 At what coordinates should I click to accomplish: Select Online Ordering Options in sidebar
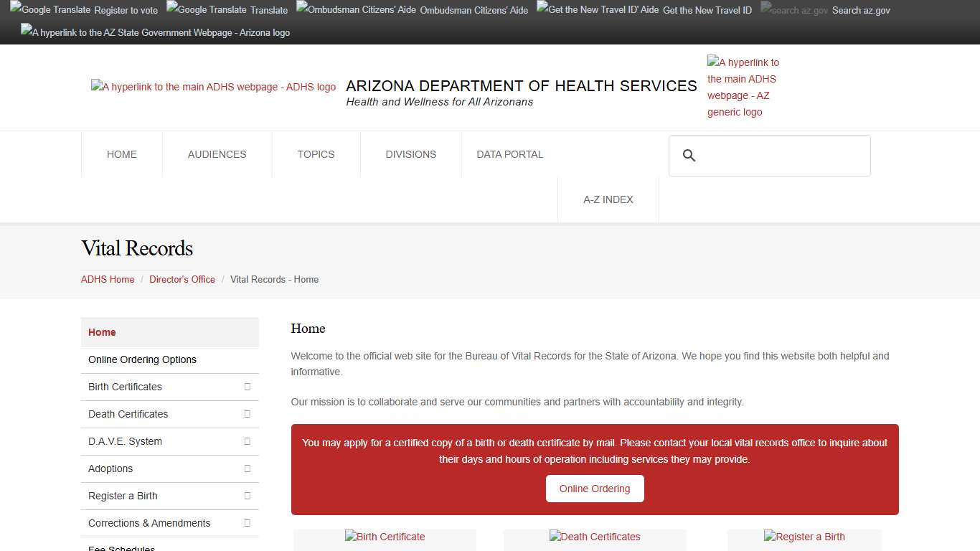click(x=142, y=359)
